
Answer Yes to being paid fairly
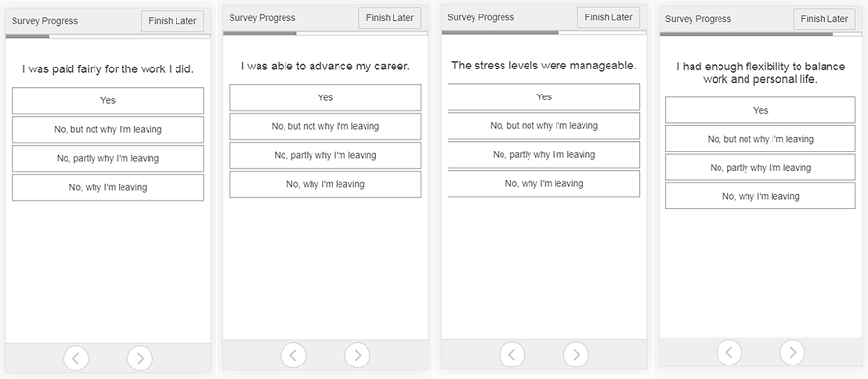tap(108, 100)
